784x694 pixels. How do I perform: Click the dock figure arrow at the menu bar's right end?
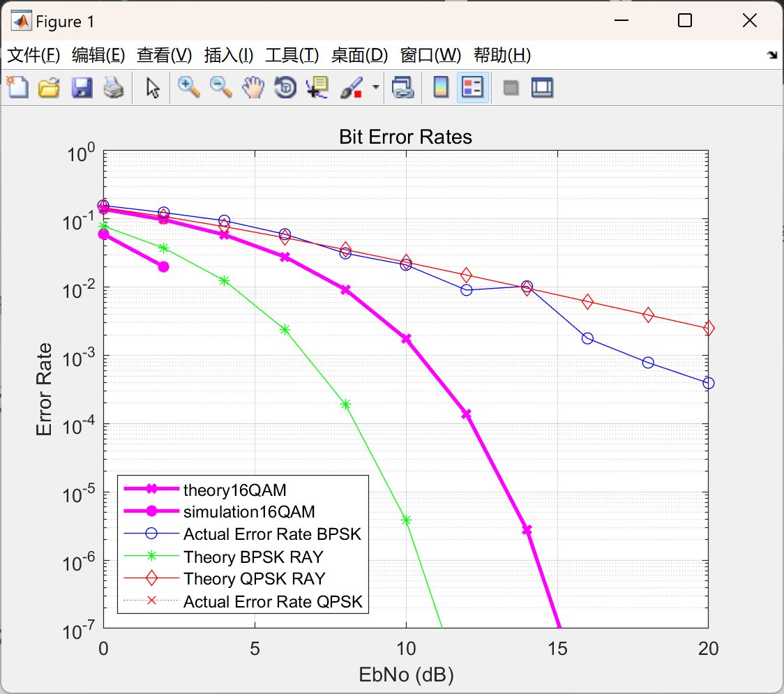point(773,55)
